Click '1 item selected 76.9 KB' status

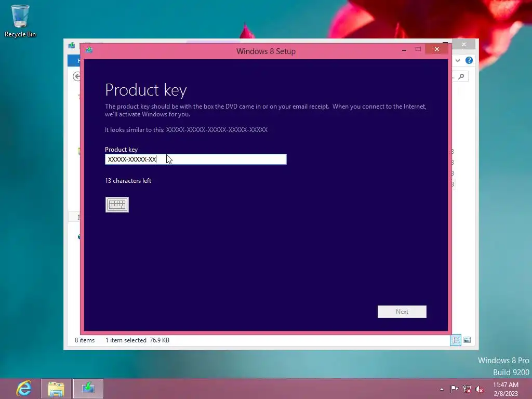tap(137, 340)
